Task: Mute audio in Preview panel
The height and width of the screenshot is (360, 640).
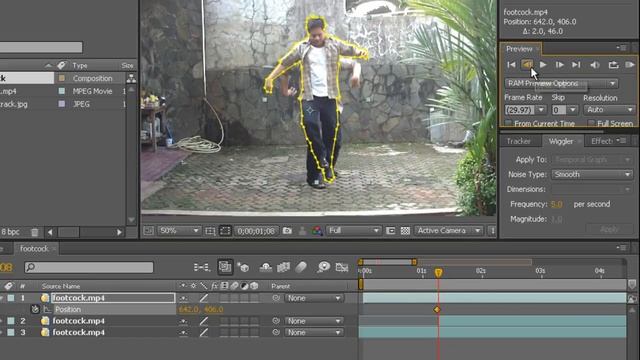Action: (x=595, y=64)
